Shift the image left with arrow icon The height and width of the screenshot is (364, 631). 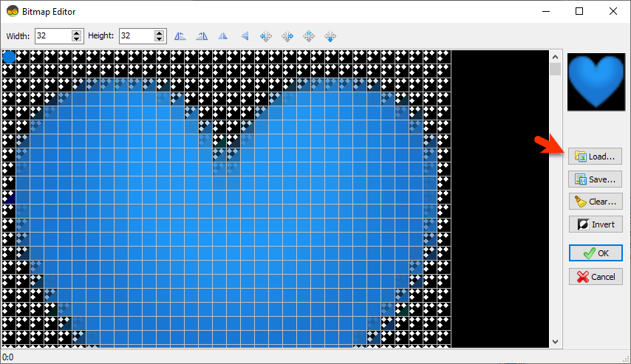[x=265, y=36]
